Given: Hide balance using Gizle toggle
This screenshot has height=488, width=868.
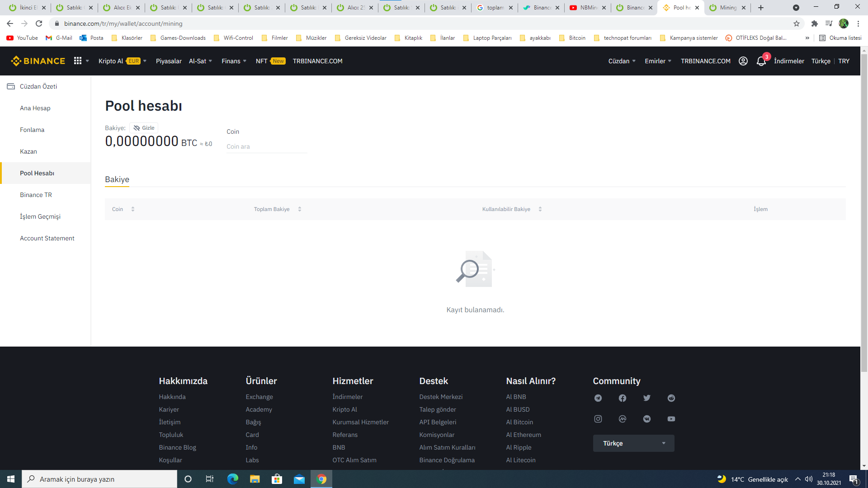Looking at the screenshot, I should [144, 128].
